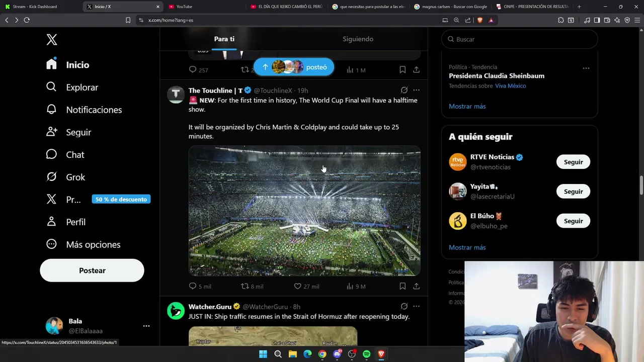Open Google Chrome from taskbar
The image size is (644, 362).
click(322, 354)
